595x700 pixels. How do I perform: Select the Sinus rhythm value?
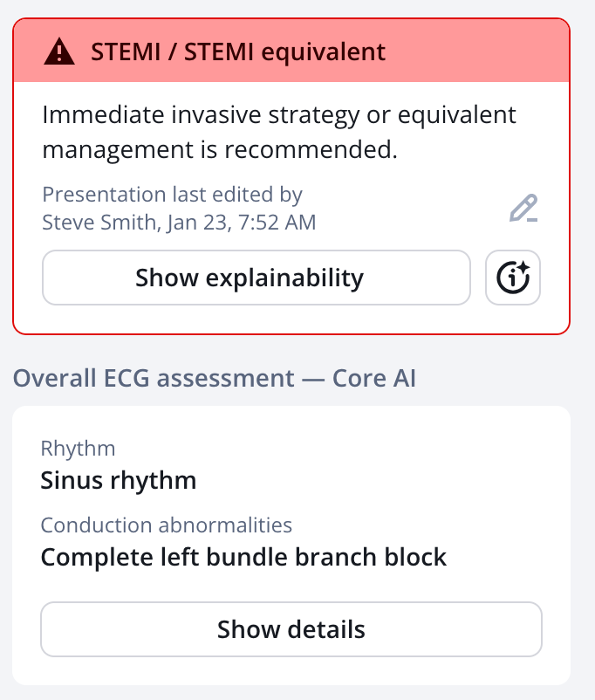pos(119,481)
